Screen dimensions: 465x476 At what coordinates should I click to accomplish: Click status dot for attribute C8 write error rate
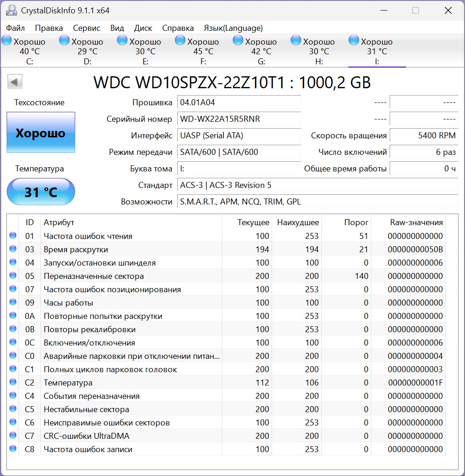pos(13,448)
